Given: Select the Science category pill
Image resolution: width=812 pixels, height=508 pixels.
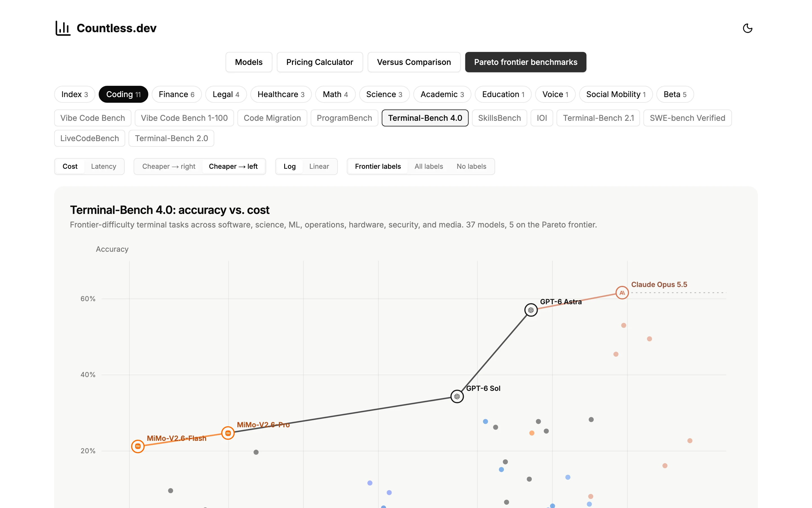Looking at the screenshot, I should click(x=384, y=95).
